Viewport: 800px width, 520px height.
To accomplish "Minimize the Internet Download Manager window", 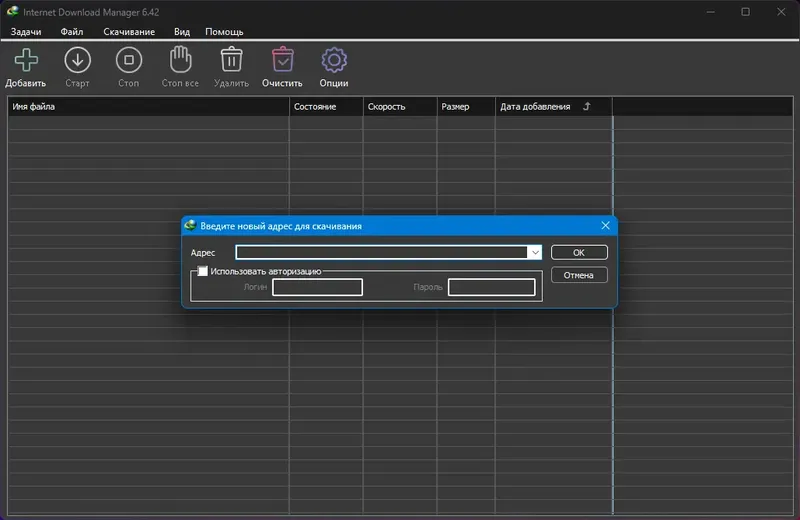I will pyautogui.click(x=711, y=12).
